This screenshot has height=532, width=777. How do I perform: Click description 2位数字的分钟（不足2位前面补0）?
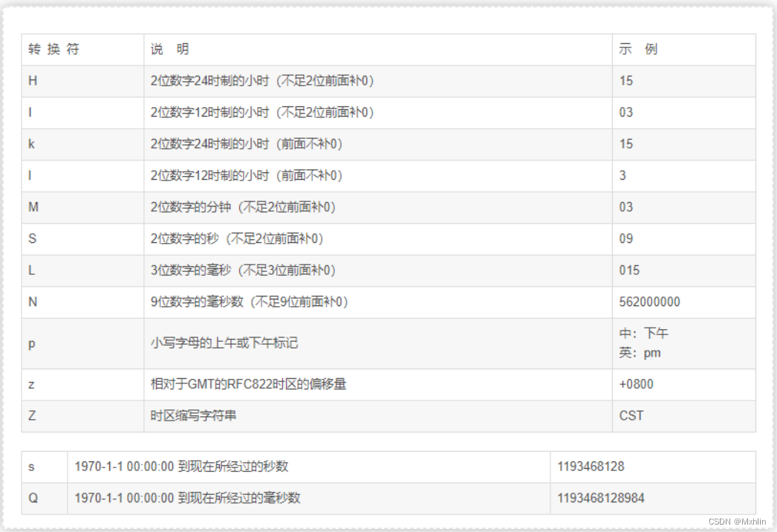[x=244, y=207]
